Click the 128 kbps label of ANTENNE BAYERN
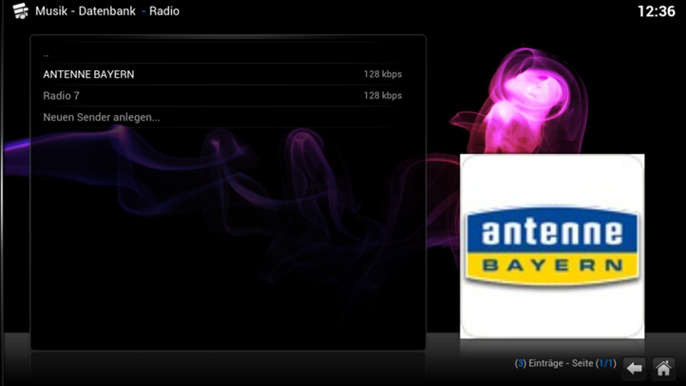Image resolution: width=686 pixels, height=386 pixels. point(383,74)
